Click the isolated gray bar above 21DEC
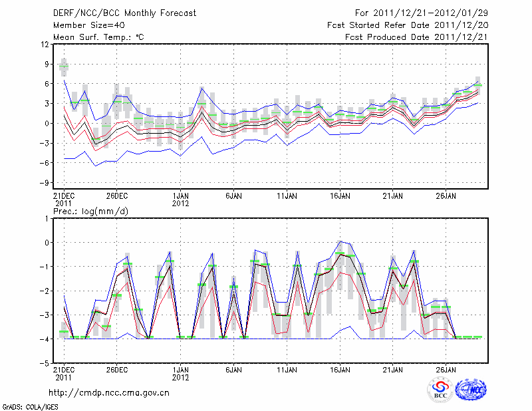The image size is (532, 411). coord(64,66)
